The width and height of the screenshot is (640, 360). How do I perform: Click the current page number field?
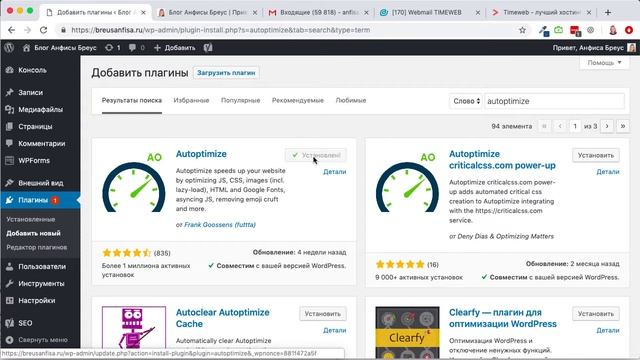pyautogui.click(x=575, y=126)
